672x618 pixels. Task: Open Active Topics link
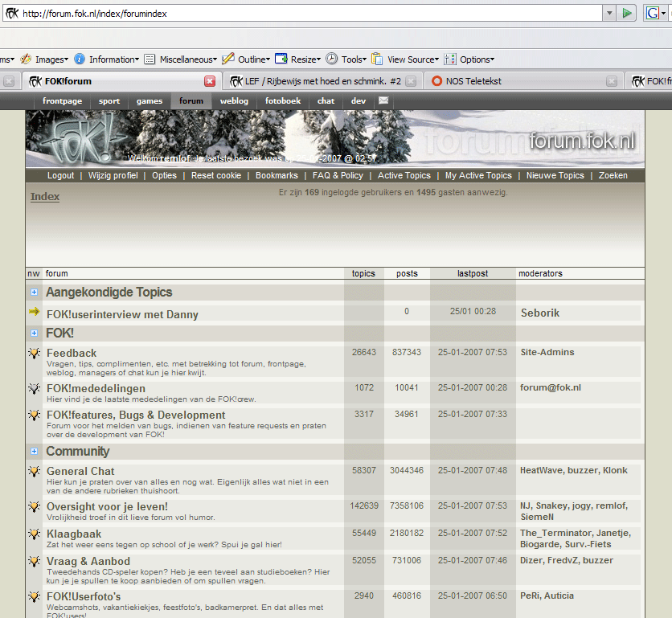point(404,176)
